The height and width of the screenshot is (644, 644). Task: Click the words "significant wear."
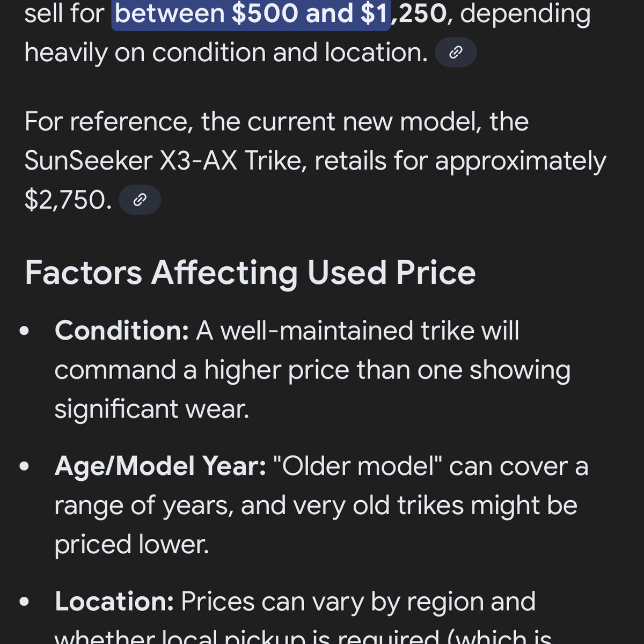point(152,409)
